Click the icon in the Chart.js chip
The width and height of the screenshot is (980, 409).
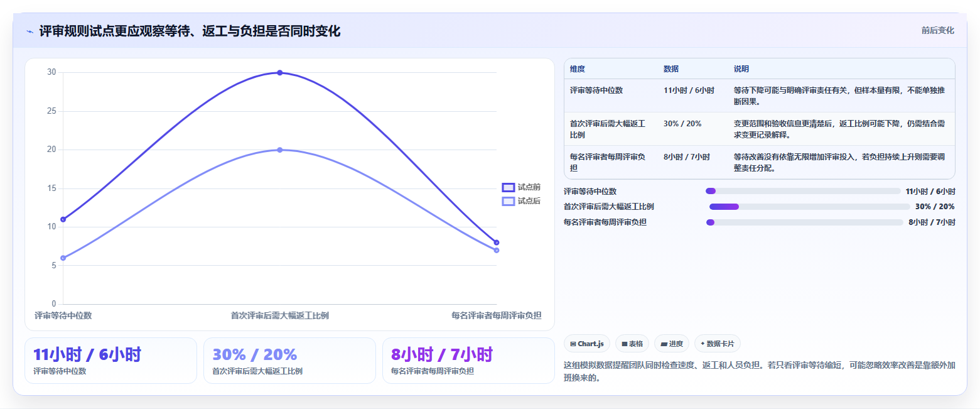573,344
